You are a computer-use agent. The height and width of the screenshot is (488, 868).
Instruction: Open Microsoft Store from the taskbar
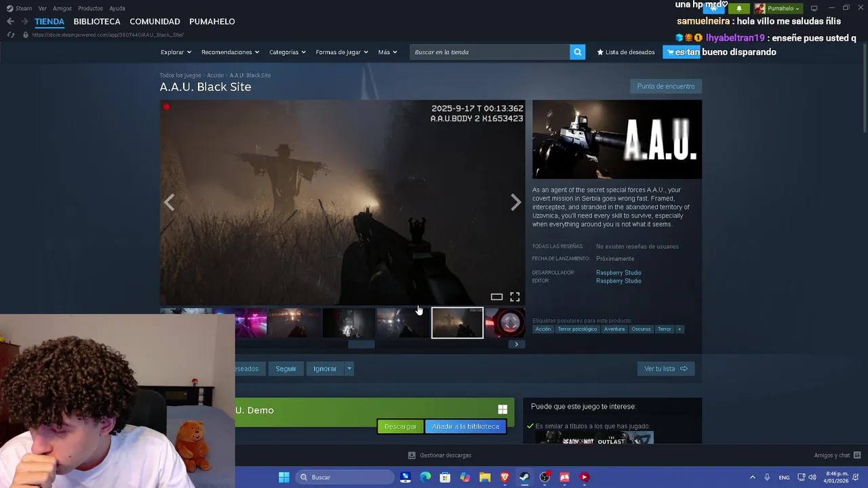click(x=445, y=477)
